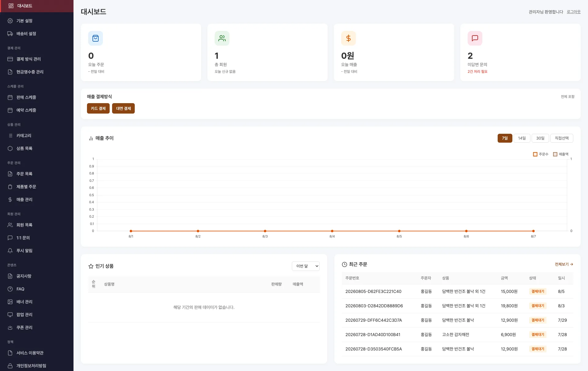Click the chat bubble icon for unanswered inquiries

click(x=475, y=38)
